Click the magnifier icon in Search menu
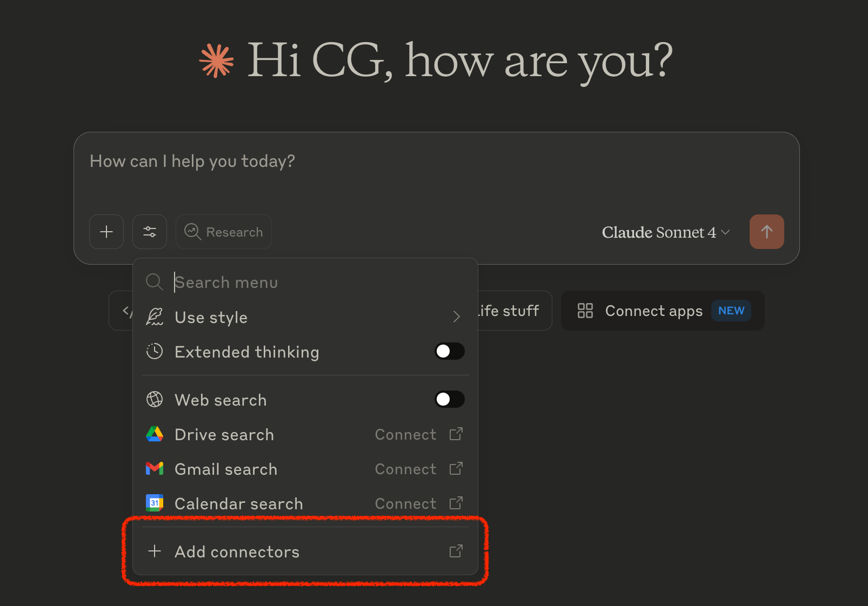 point(155,282)
